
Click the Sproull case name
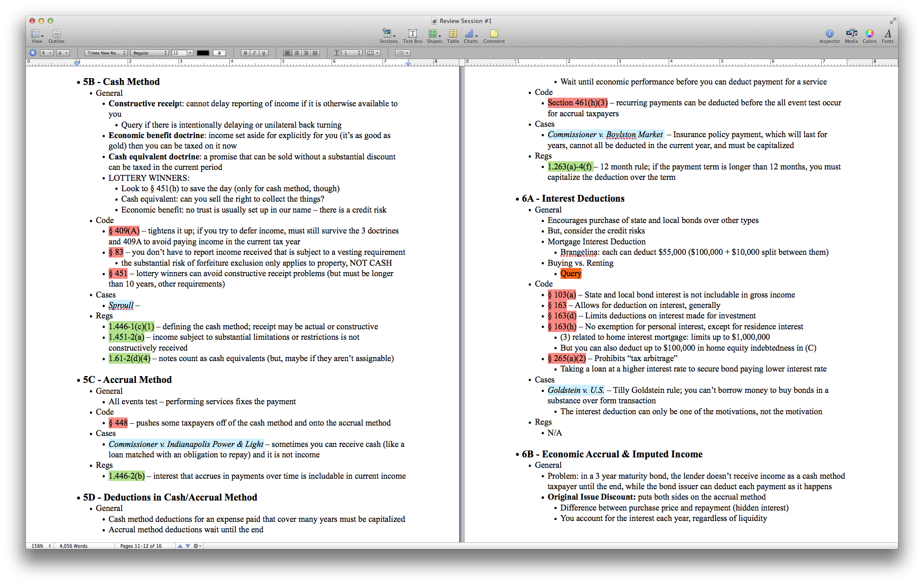coord(121,305)
